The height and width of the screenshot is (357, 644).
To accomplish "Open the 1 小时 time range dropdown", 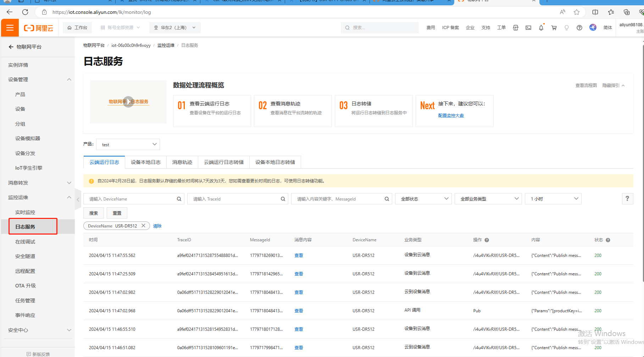I will click(553, 199).
